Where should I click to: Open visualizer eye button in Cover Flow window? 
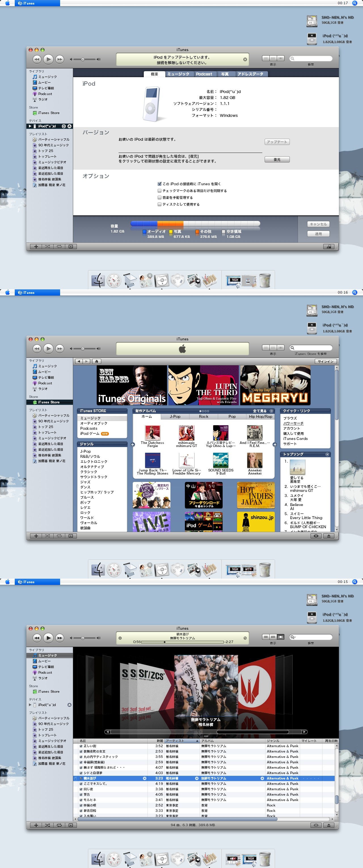pyautogui.click(x=316, y=825)
